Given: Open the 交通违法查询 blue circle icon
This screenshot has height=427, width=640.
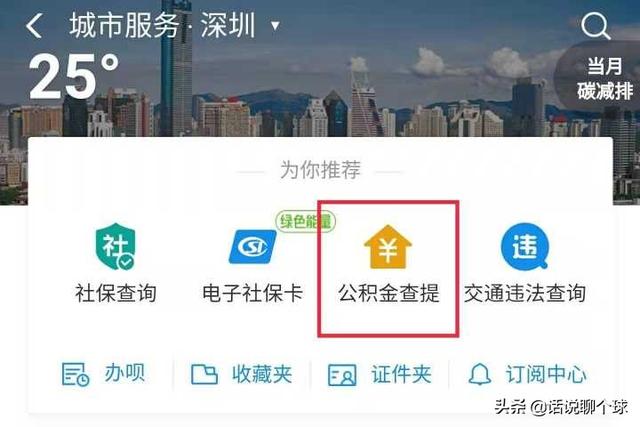Looking at the screenshot, I should (x=524, y=247).
